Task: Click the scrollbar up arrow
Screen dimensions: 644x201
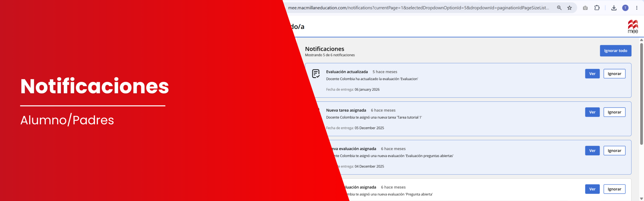Action: [x=641, y=40]
